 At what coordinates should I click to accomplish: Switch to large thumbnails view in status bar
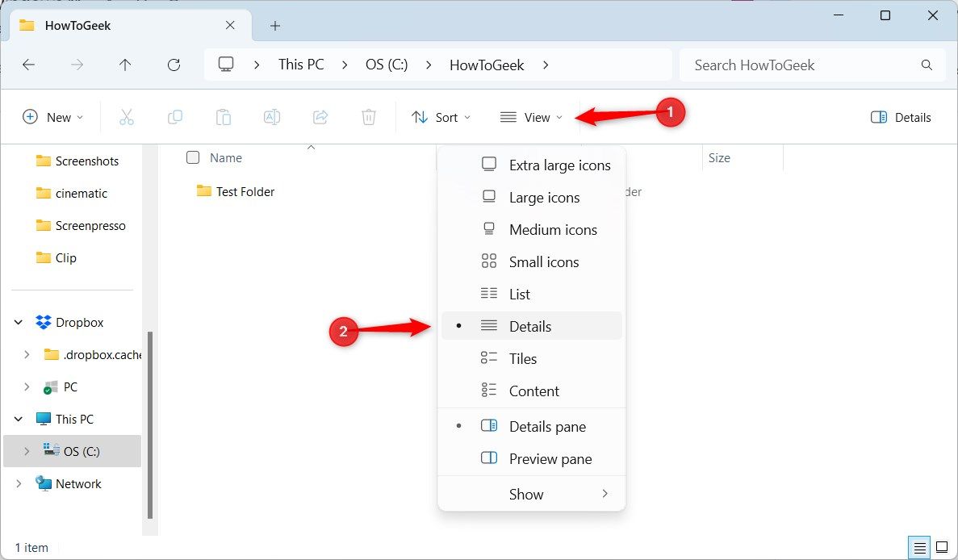pos(942,547)
